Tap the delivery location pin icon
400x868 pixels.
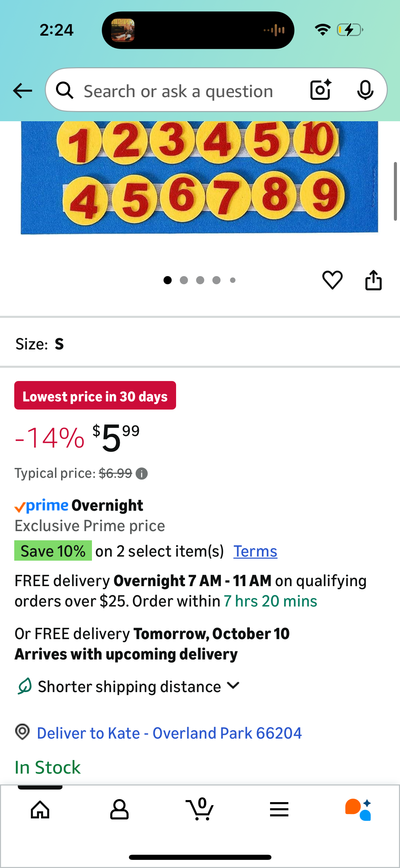(x=22, y=732)
